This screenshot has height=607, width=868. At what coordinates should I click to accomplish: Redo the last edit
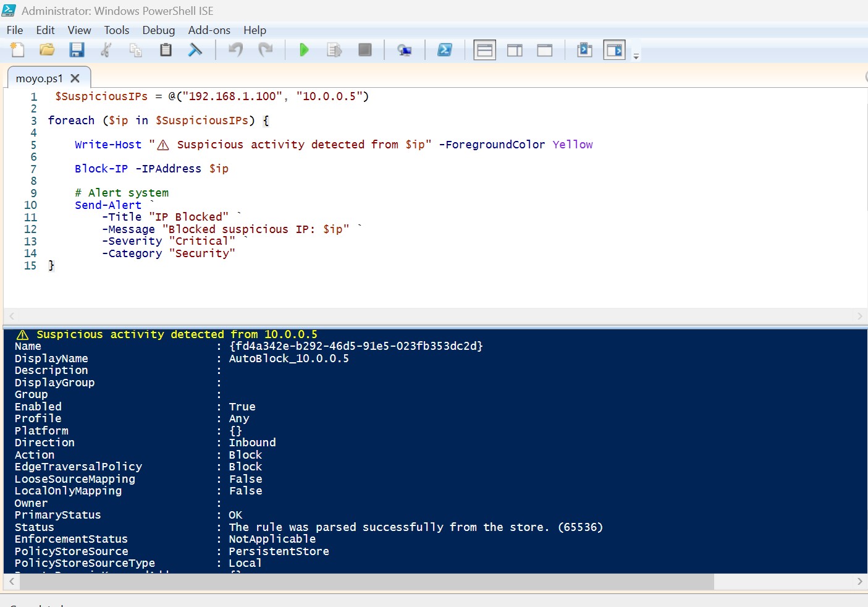pos(266,50)
